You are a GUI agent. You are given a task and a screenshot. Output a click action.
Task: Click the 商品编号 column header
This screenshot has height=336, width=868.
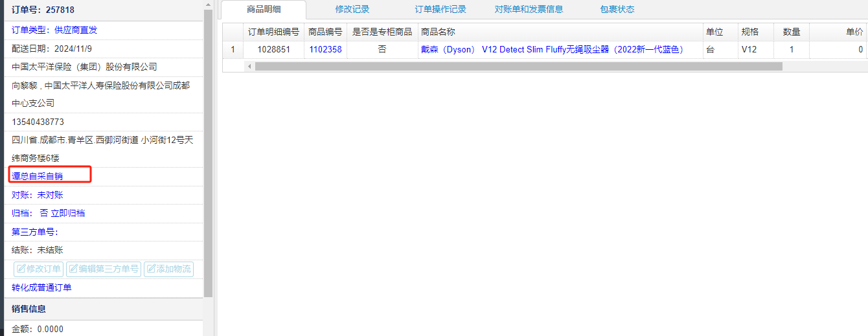click(326, 32)
